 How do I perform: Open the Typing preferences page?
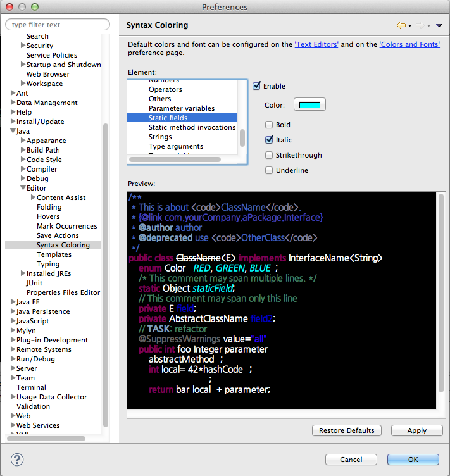[x=48, y=264]
